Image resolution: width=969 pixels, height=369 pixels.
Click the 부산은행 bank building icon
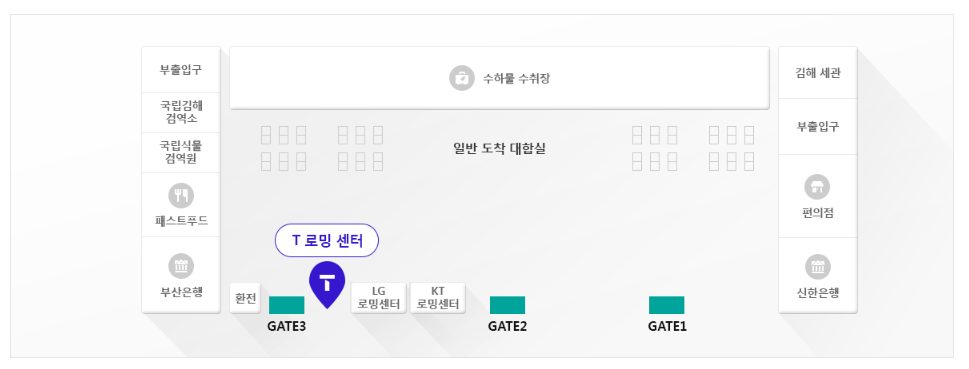click(181, 266)
